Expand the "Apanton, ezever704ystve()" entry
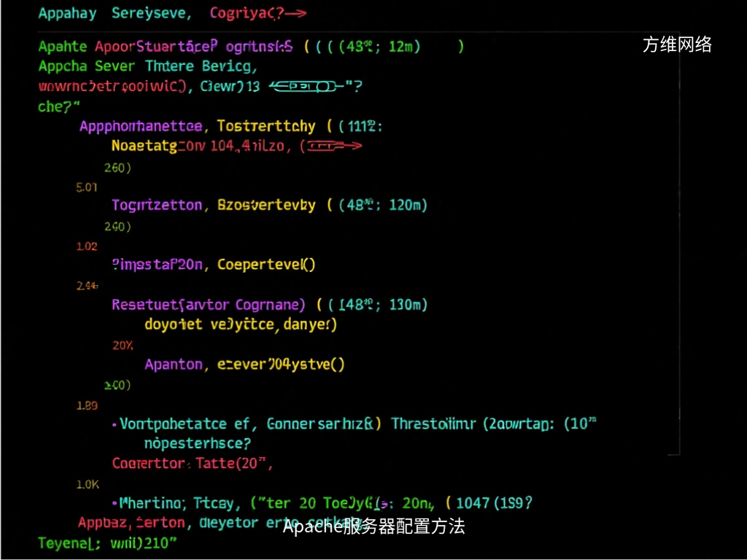747x560 pixels. (247, 364)
